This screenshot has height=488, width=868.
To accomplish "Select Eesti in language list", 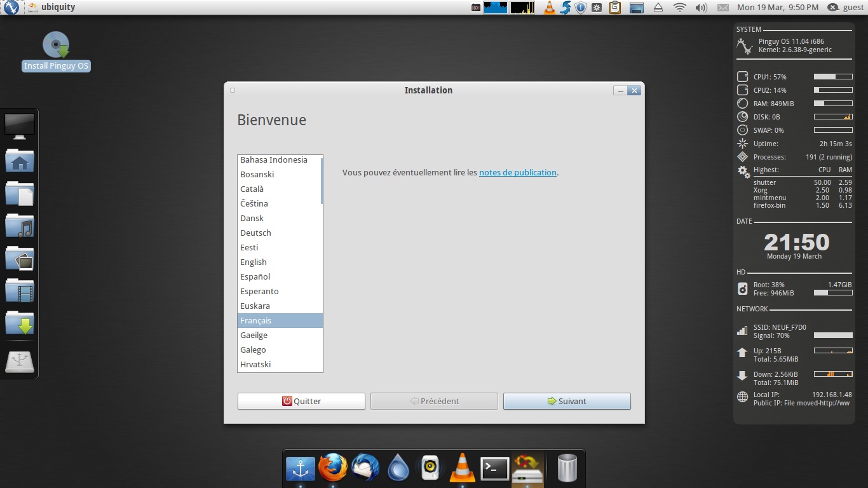I will (x=280, y=247).
